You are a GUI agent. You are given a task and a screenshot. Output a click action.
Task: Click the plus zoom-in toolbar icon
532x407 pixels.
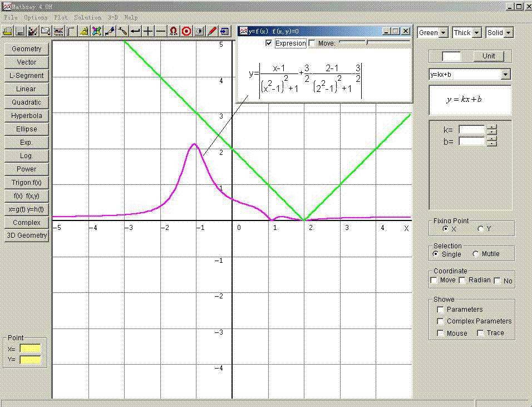[148, 31]
